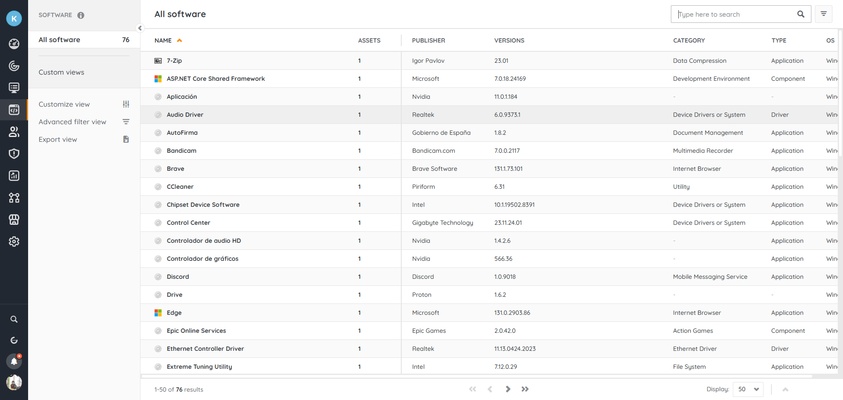The height and width of the screenshot is (400, 843).
Task: Open the reports chart icon in sidebar
Action: (14, 175)
